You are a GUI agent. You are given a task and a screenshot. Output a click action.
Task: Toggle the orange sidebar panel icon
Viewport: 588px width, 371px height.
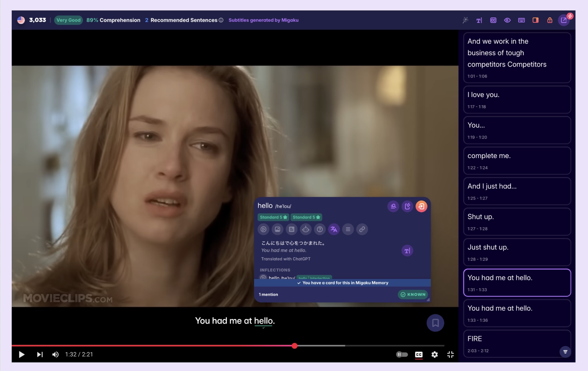point(536,20)
